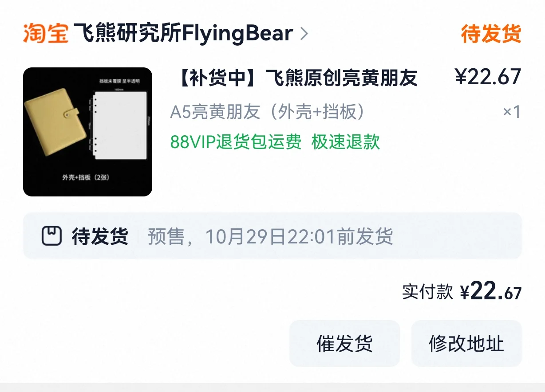The image size is (545, 392).
Task: Click the orange Taobao logo
Action: pyautogui.click(x=46, y=33)
